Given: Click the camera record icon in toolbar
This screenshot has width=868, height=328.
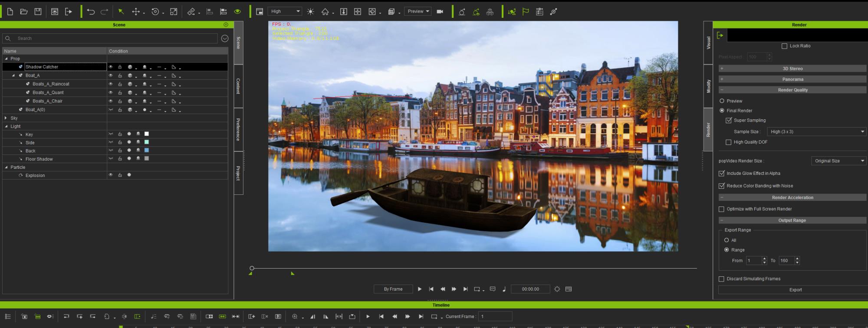Looking at the screenshot, I should (x=440, y=12).
